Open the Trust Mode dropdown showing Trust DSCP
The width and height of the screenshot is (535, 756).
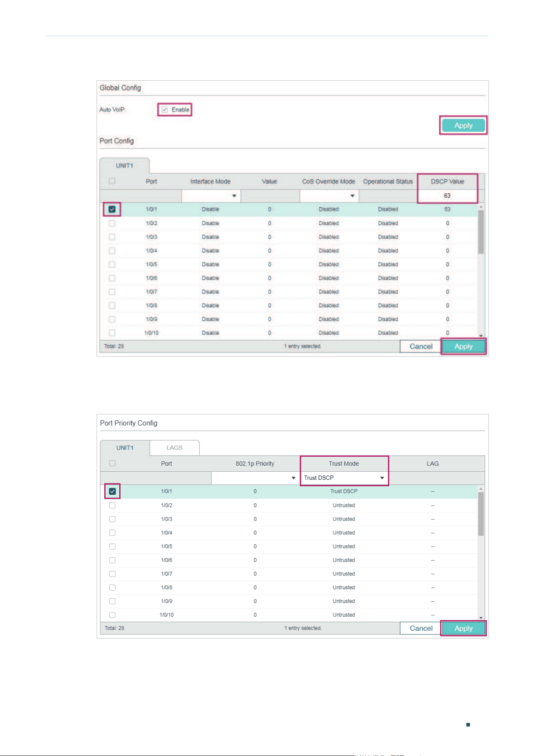pyautogui.click(x=344, y=478)
